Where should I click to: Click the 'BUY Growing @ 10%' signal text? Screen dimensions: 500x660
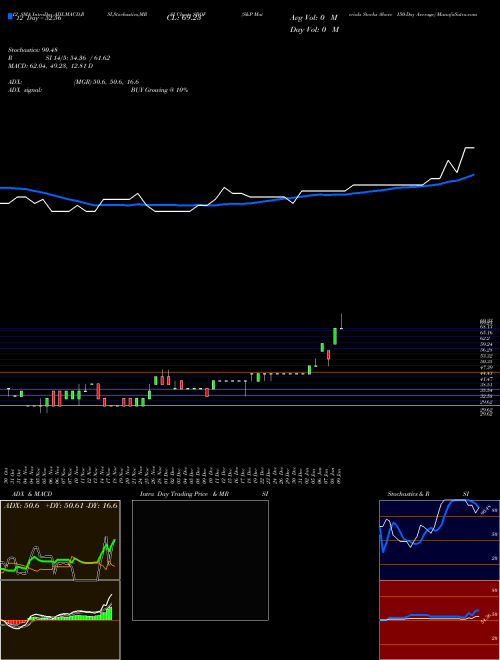(159, 90)
